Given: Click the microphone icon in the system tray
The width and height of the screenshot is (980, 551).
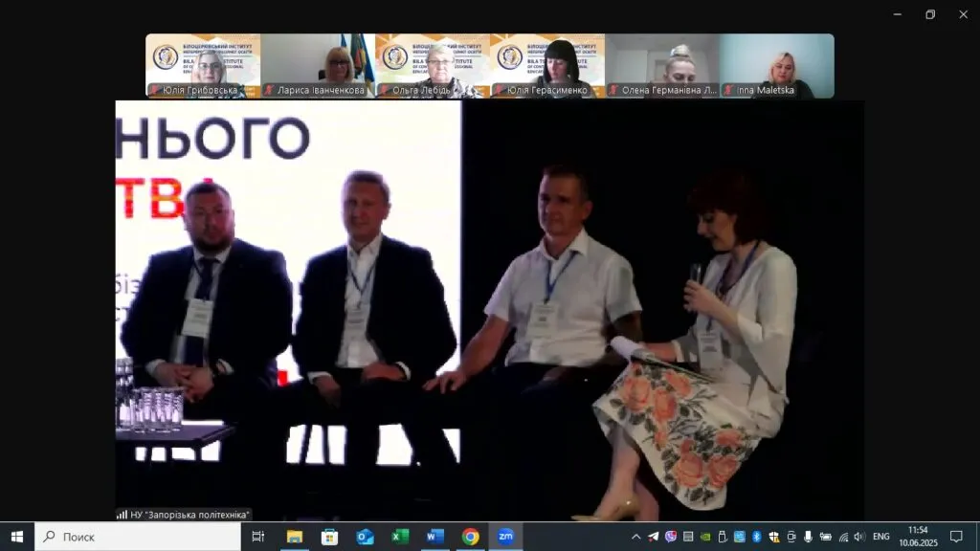Looking at the screenshot, I should (x=808, y=537).
